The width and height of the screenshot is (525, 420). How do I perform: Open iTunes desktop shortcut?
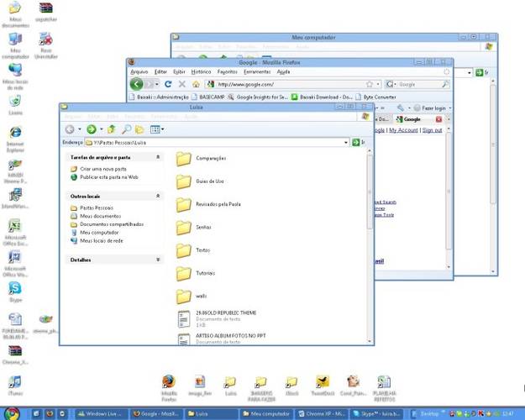click(x=15, y=386)
